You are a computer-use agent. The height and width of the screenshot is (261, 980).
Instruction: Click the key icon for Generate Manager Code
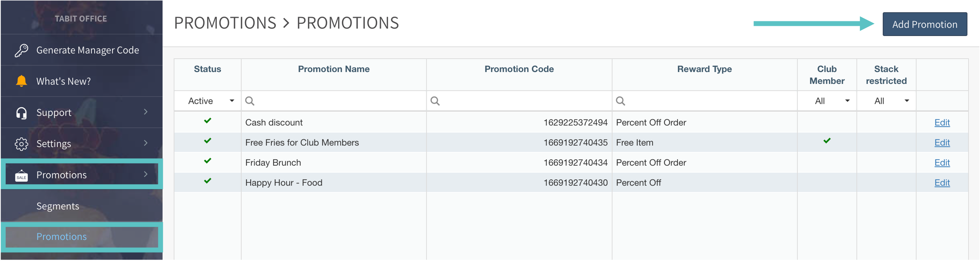[x=21, y=50]
